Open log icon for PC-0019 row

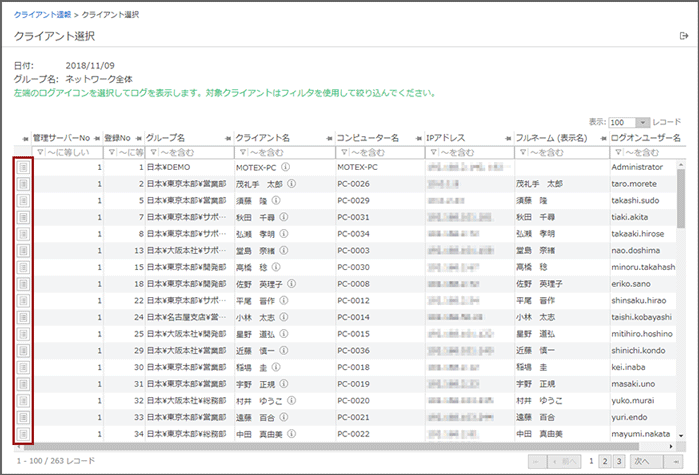tap(24, 384)
